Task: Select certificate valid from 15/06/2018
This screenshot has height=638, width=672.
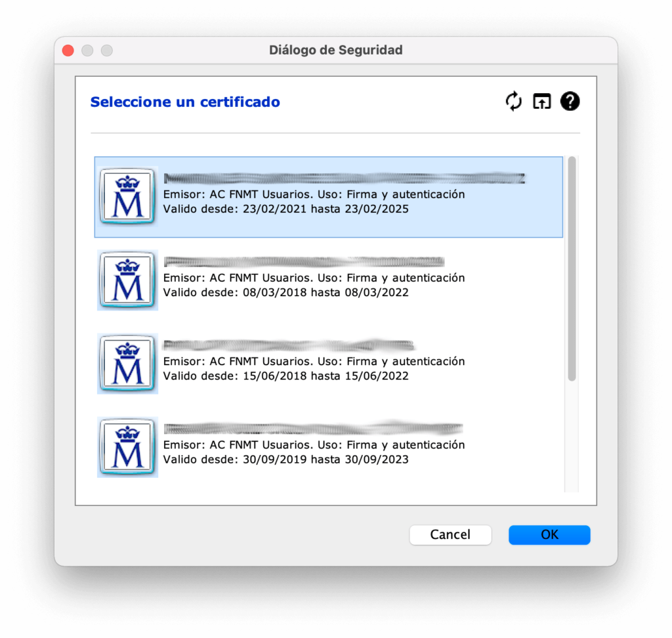Action: [x=329, y=364]
